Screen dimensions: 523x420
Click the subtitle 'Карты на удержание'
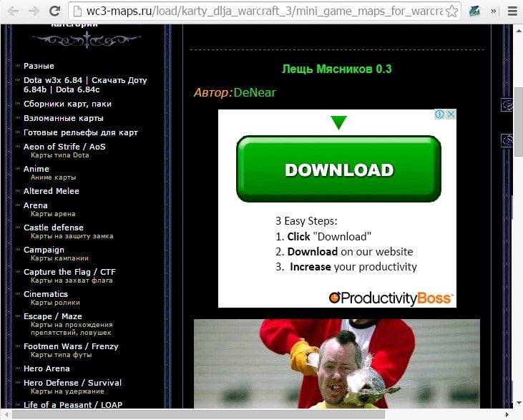coord(67,391)
